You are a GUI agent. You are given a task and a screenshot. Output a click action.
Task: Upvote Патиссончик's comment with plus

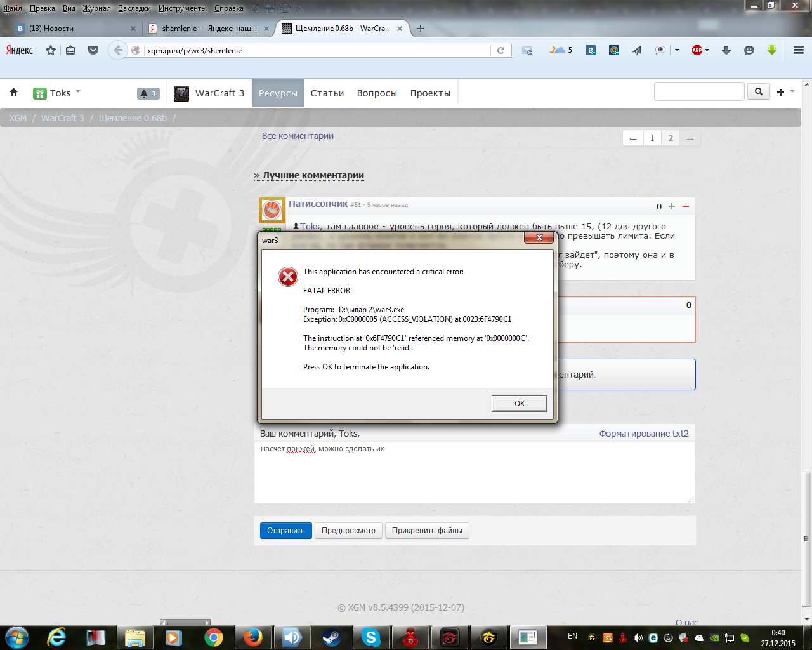tap(672, 206)
